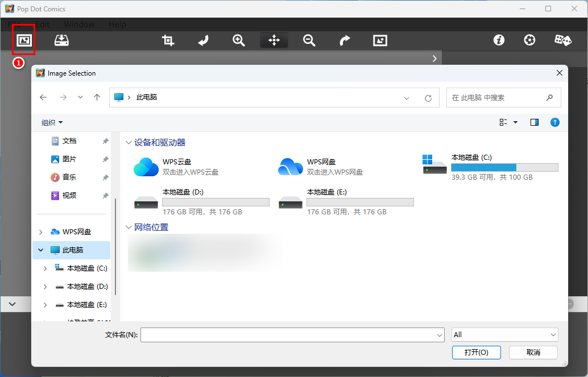Viewport: 588px width, 377px height.
Task: Click the navigation pane scrollbar
Action: 115,246
